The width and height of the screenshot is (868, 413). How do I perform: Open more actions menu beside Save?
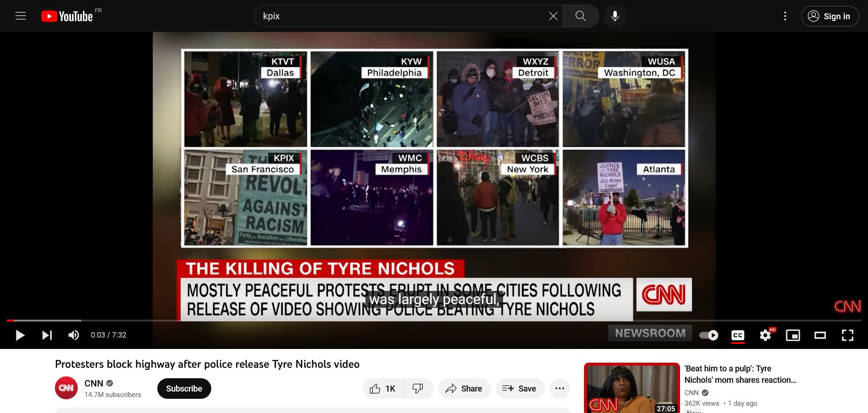pyautogui.click(x=559, y=388)
